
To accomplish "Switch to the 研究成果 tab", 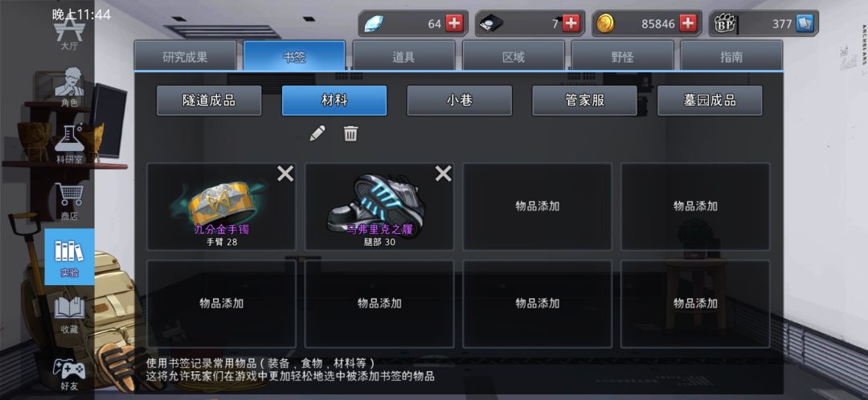I will coord(186,56).
